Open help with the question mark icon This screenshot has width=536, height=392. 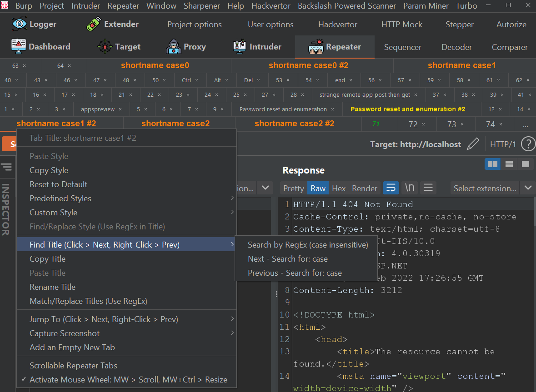coord(528,144)
